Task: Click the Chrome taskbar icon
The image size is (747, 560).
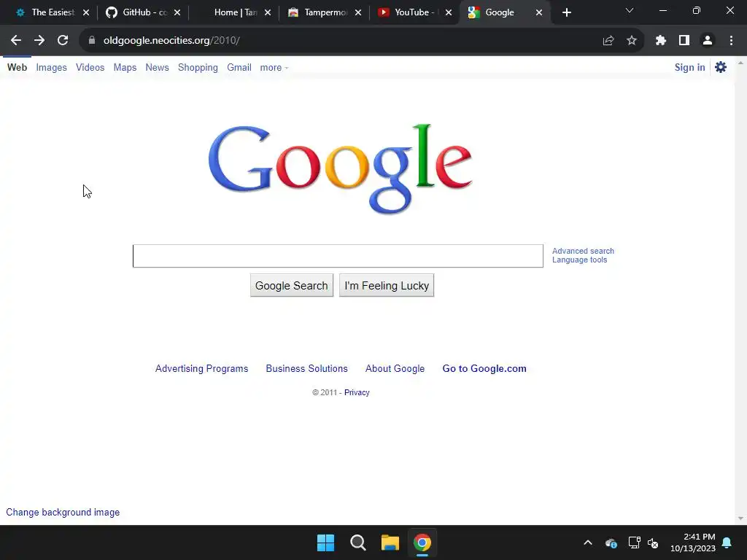Action: tap(422, 542)
